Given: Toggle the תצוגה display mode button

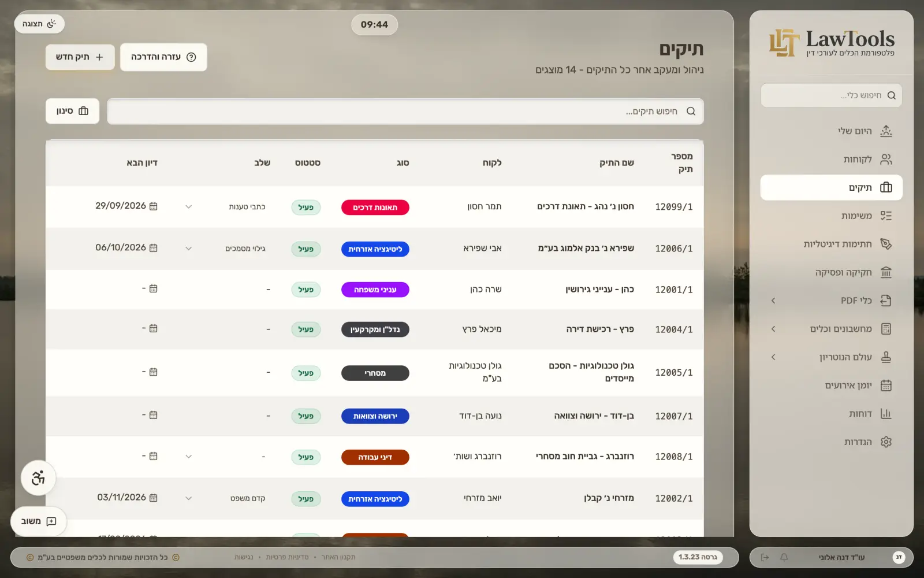Looking at the screenshot, I should coord(39,24).
